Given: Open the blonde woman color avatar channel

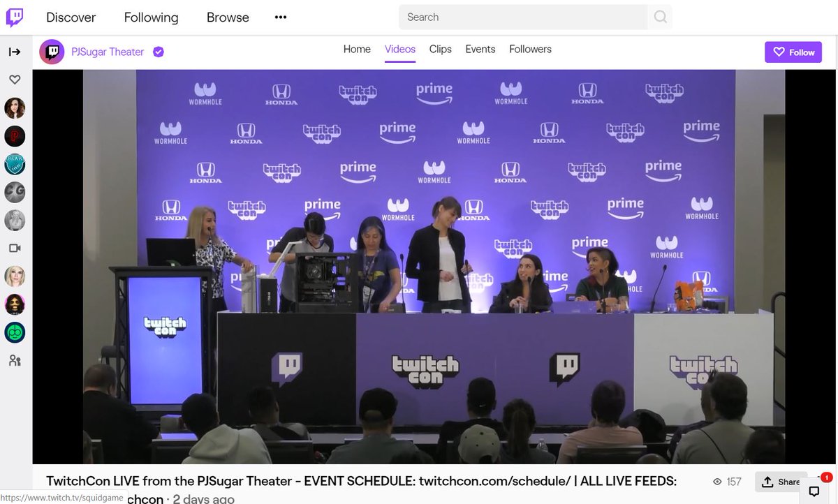Looking at the screenshot, I should click(15, 276).
